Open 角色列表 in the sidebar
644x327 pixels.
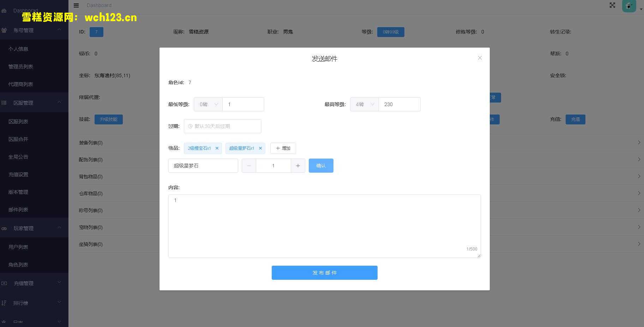click(34, 265)
